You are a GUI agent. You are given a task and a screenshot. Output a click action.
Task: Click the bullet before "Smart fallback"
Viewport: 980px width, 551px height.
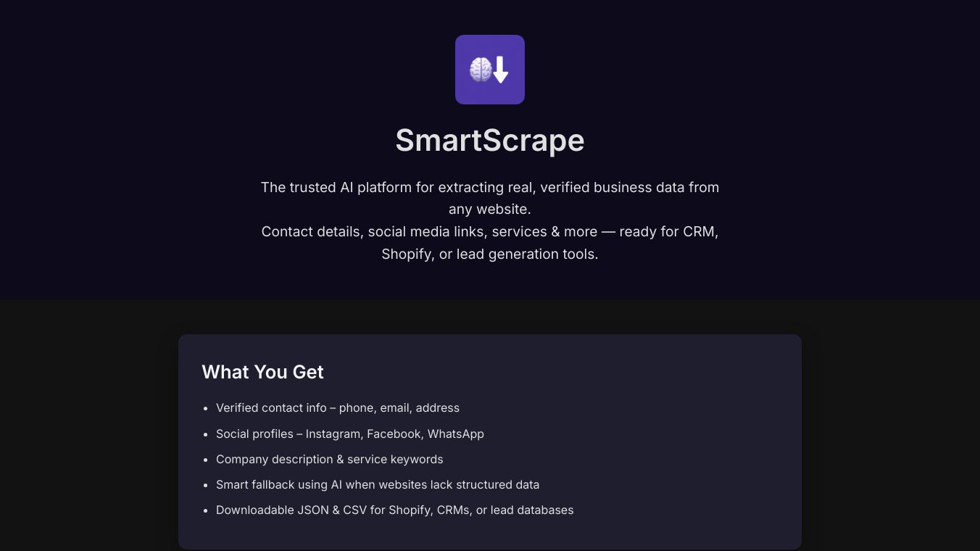click(x=206, y=485)
